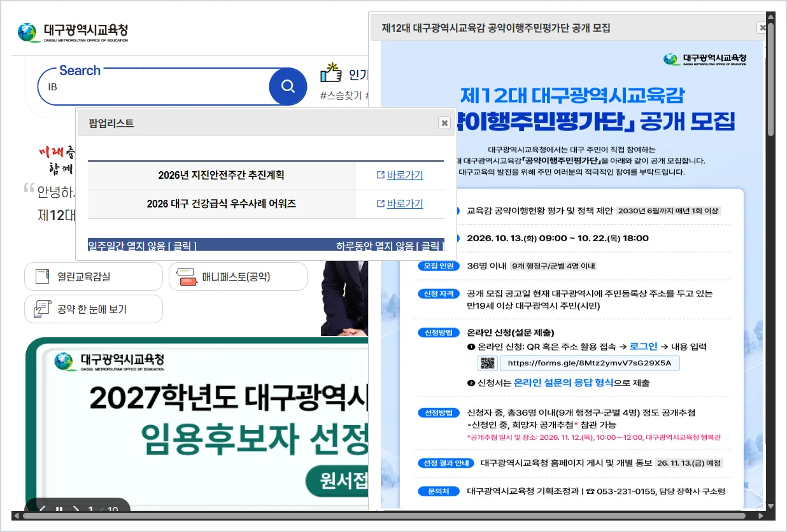Image resolution: width=787 pixels, height=532 pixels.
Task: Click the 2027학년도 임용후보자 선정 banner image
Action: click(197, 423)
